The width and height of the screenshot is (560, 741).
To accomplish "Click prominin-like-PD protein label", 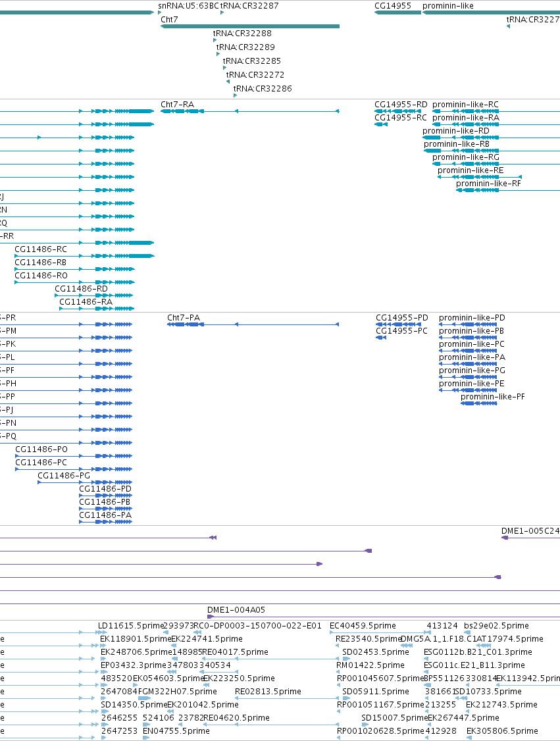I will pos(472,318).
